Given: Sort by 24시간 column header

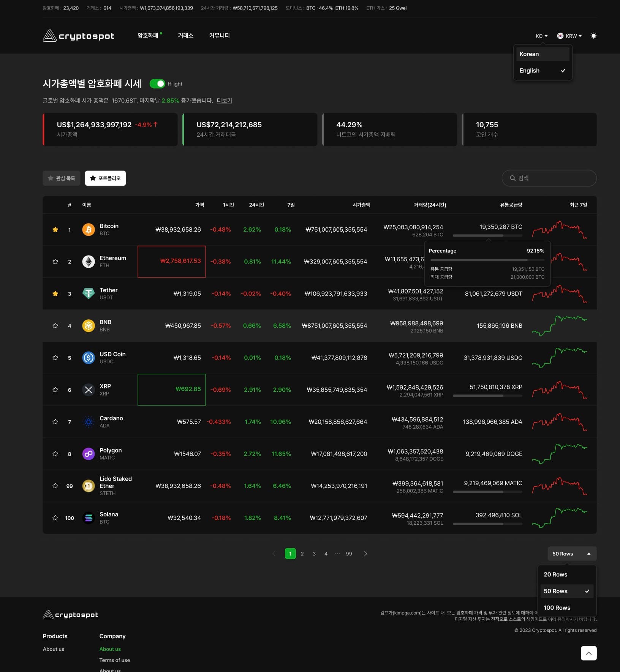Looking at the screenshot, I should point(256,205).
